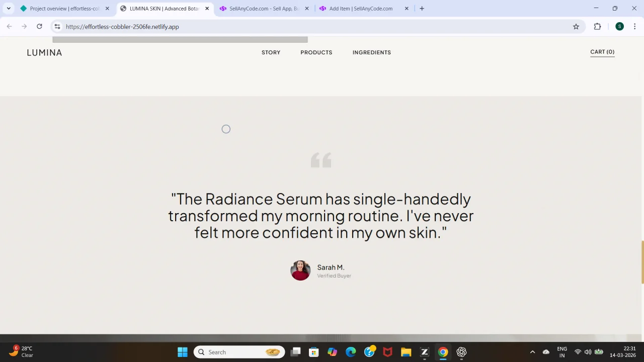Open Chrome three-dot menu
Image resolution: width=644 pixels, height=362 pixels.
point(634,27)
